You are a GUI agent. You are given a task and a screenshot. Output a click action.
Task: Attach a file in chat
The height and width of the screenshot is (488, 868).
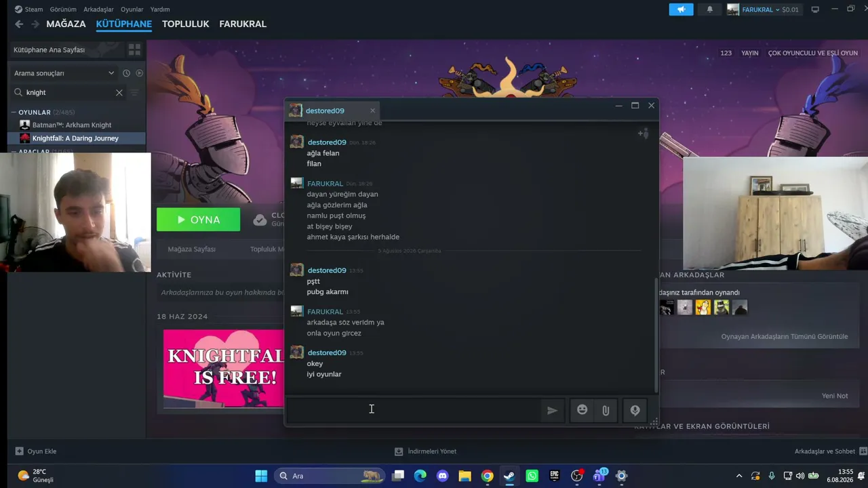(x=606, y=410)
